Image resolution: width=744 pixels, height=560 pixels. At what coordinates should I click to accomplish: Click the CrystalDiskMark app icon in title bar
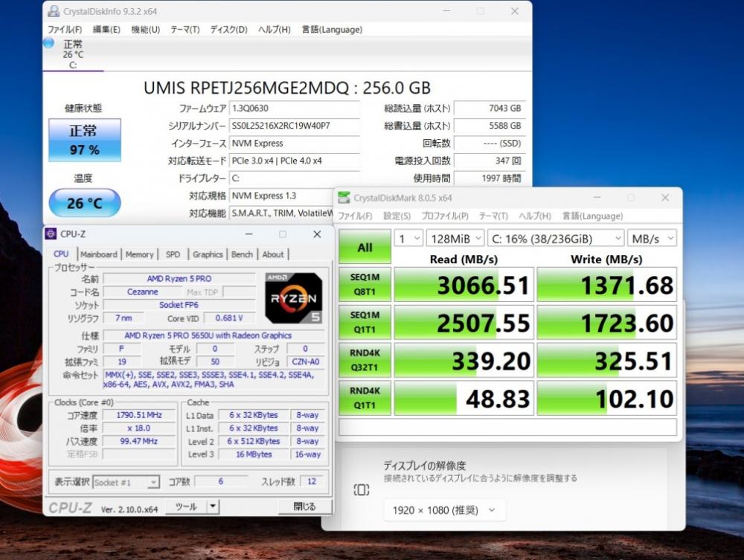(x=344, y=198)
